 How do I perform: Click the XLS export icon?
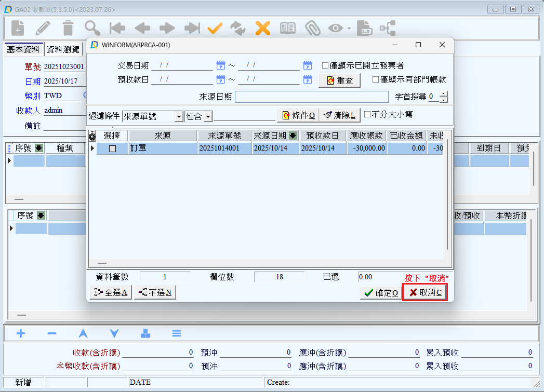click(365, 28)
